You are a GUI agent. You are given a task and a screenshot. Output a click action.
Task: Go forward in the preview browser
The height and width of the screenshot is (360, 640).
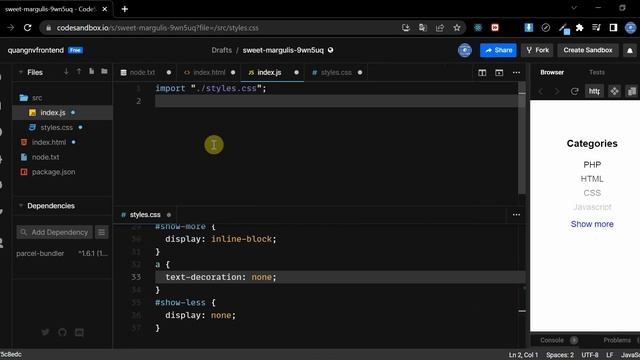pos(556,91)
